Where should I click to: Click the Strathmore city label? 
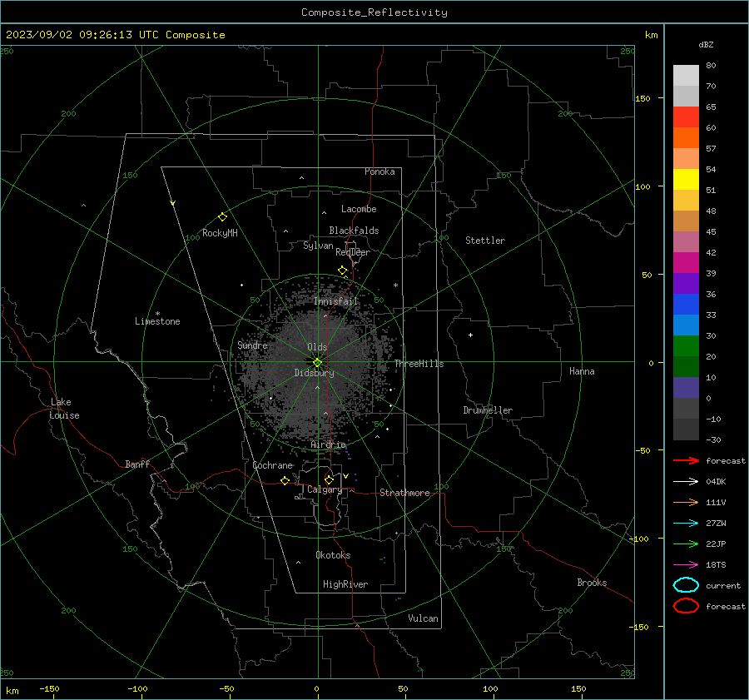click(x=404, y=493)
